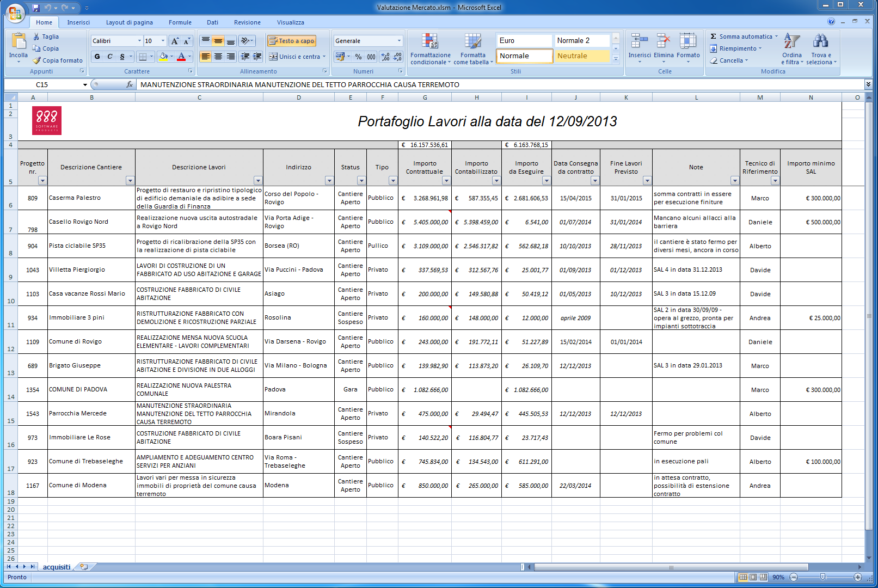Open the Inserisci ribbon tab
Viewport: 878px width, 588px height.
78,22
